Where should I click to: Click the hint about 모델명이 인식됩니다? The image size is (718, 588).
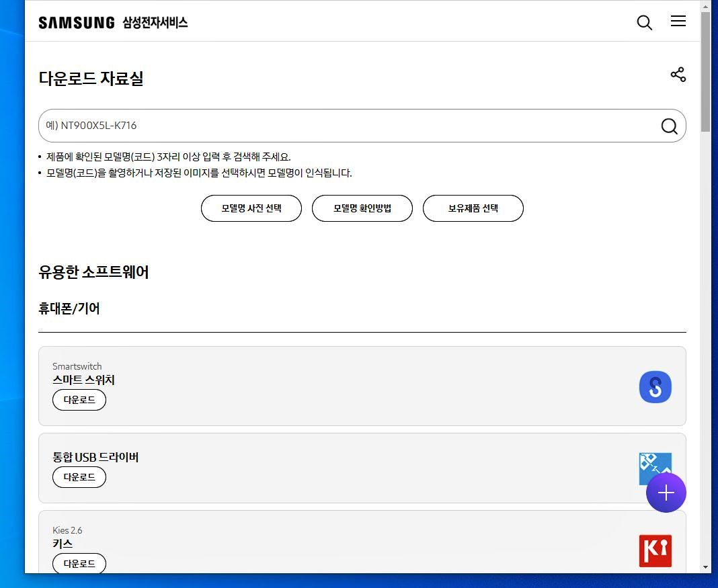(199, 173)
